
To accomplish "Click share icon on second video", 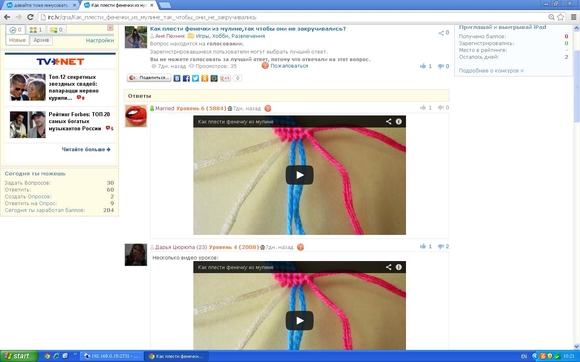I will pos(388,267).
